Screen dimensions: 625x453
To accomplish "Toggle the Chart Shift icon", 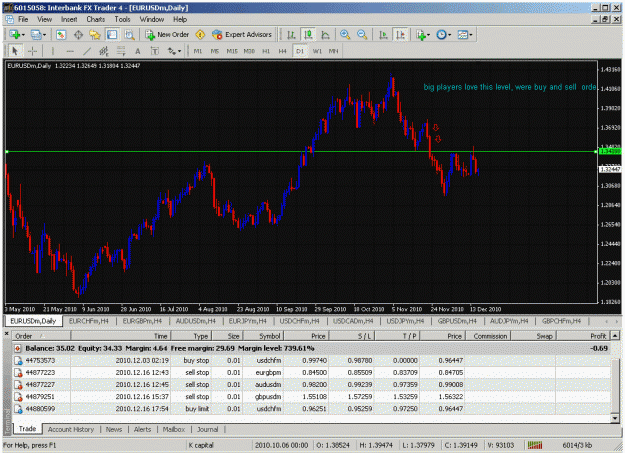I will 401,35.
